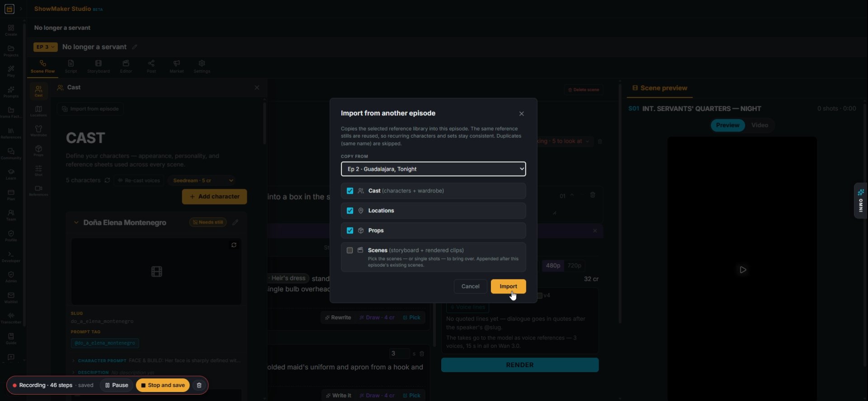Open Community in the left sidebar
Viewport: 868px width, 401px height.
click(x=11, y=154)
